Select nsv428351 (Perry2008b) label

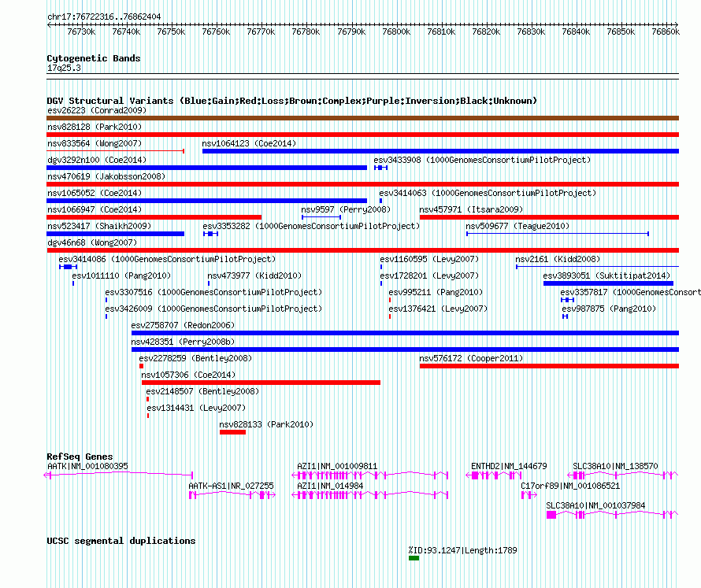183,342
